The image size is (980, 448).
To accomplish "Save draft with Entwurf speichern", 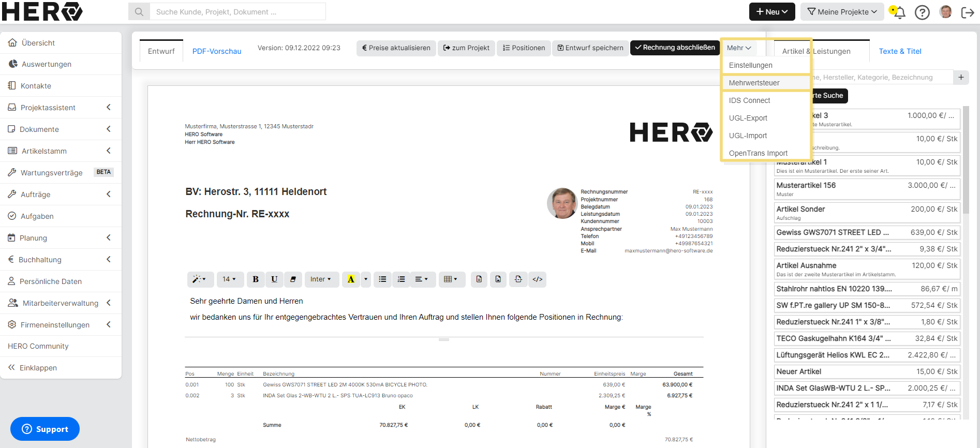I will (590, 48).
